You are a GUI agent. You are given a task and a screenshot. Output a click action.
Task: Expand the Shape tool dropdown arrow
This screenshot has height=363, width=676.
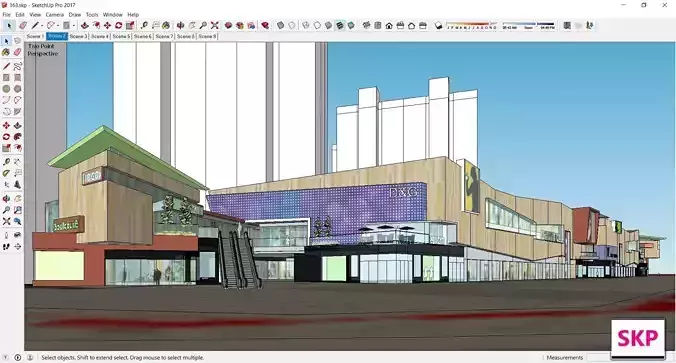73,26
